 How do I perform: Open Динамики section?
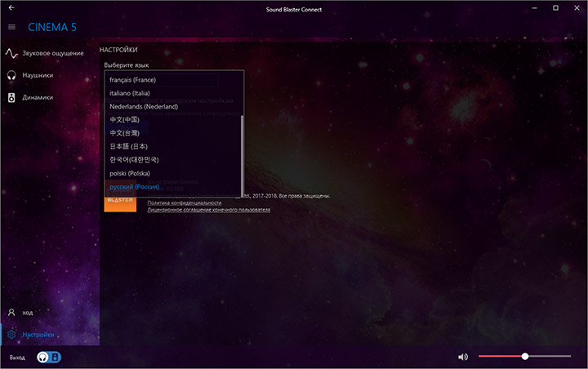[x=50, y=97]
